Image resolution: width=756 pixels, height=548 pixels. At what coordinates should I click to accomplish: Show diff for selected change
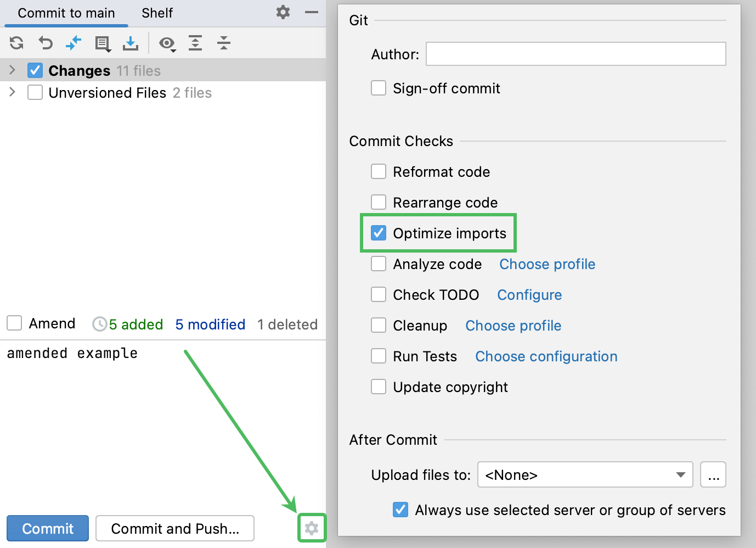pos(74,43)
